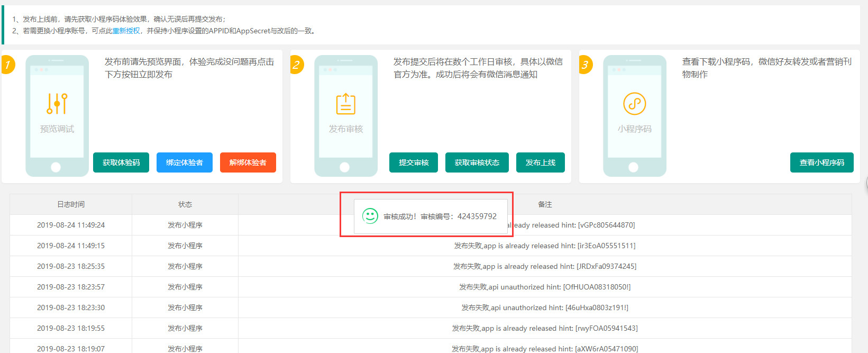Submit for review with 提交审核
Image resolution: width=868 pixels, height=353 pixels.
pos(414,162)
